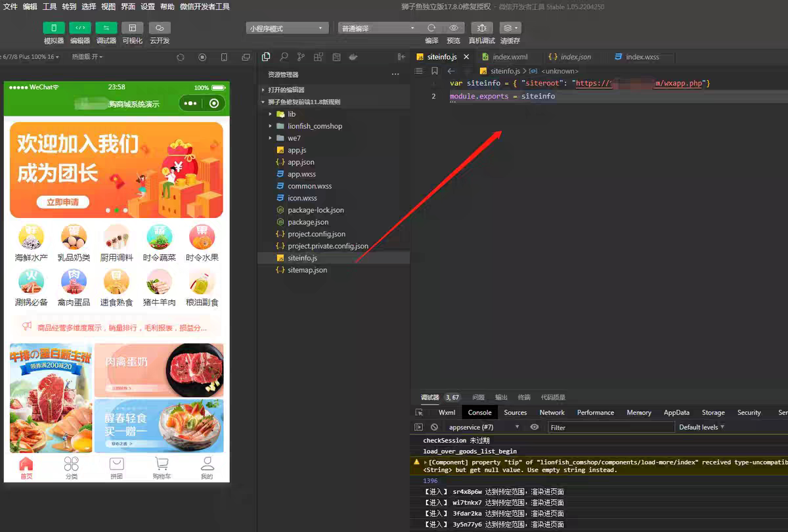The image size is (788, 532).
Task: Switch to the AppData debugger tab
Action: (x=676, y=412)
